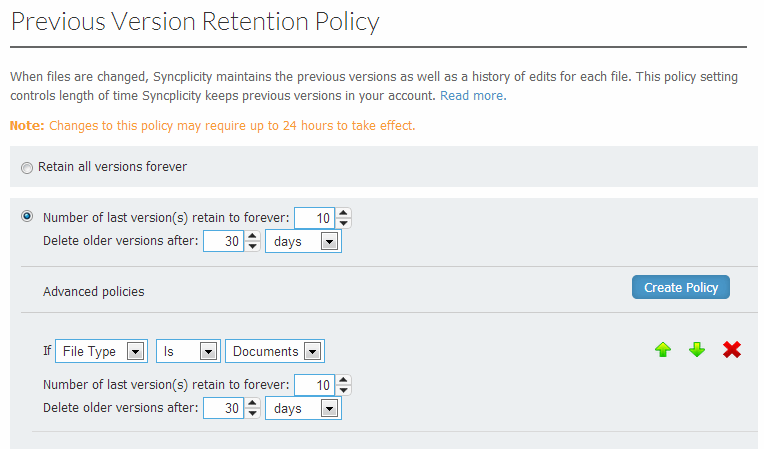The image size is (764, 449).
Task: Move the Documents policy down with green arrow
Action: click(697, 350)
